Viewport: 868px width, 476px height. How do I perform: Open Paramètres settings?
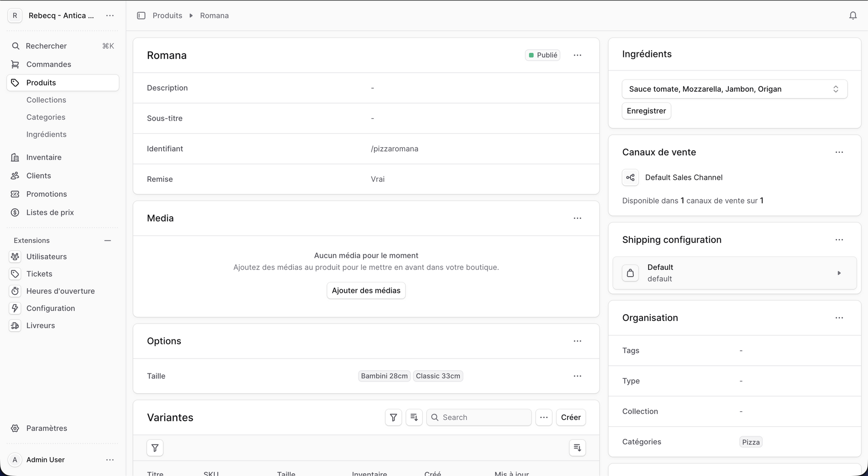click(46, 428)
